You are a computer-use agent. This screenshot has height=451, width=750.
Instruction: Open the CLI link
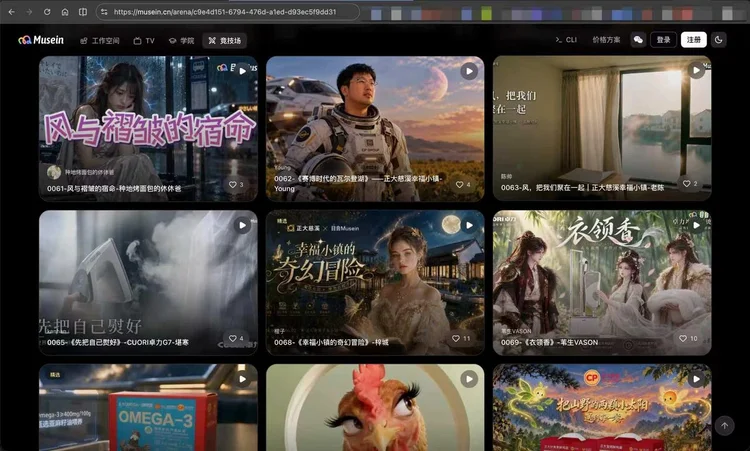coord(566,40)
